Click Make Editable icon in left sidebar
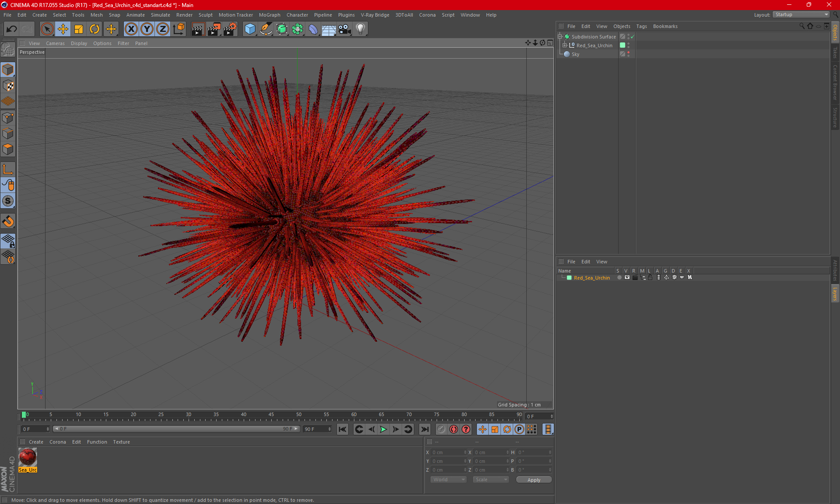This screenshot has width=840, height=504. tap(8, 50)
